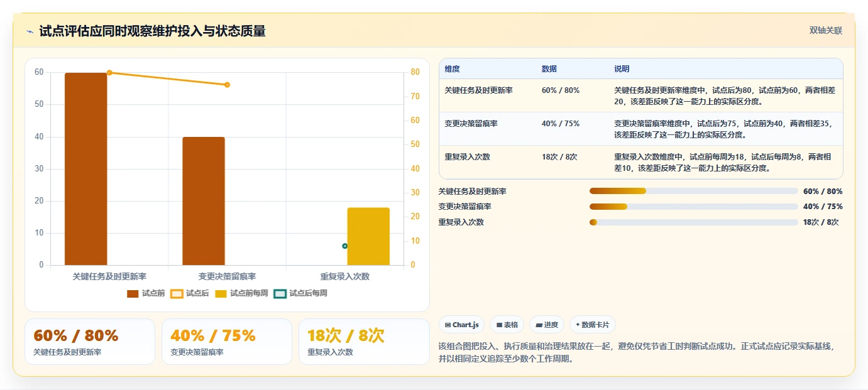The width and height of the screenshot is (868, 390).
Task: Click table cell 关键任务及时更新率
Action: (x=478, y=90)
